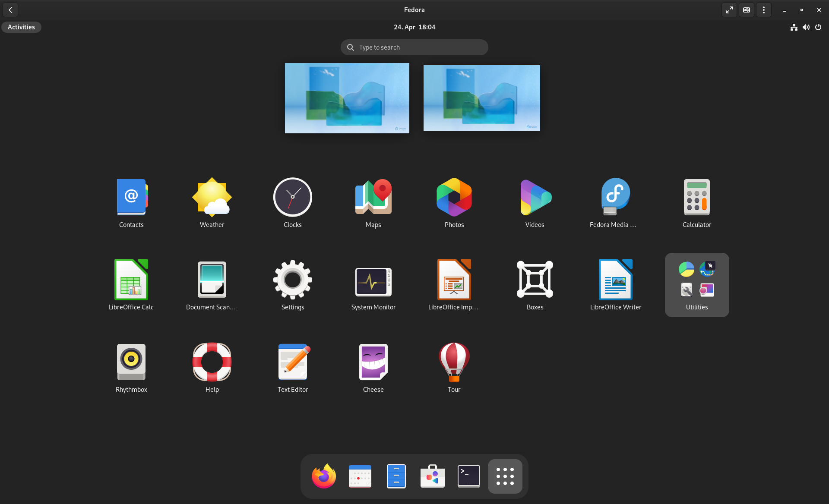
Task: Open Calendar from the dock
Action: 360,476
